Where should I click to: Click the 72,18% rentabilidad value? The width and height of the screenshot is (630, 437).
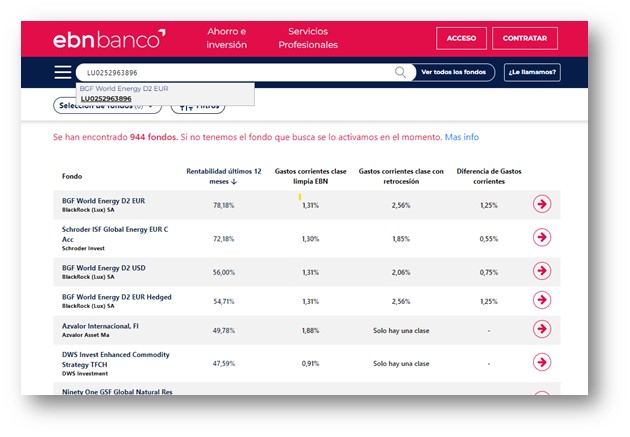pos(223,239)
